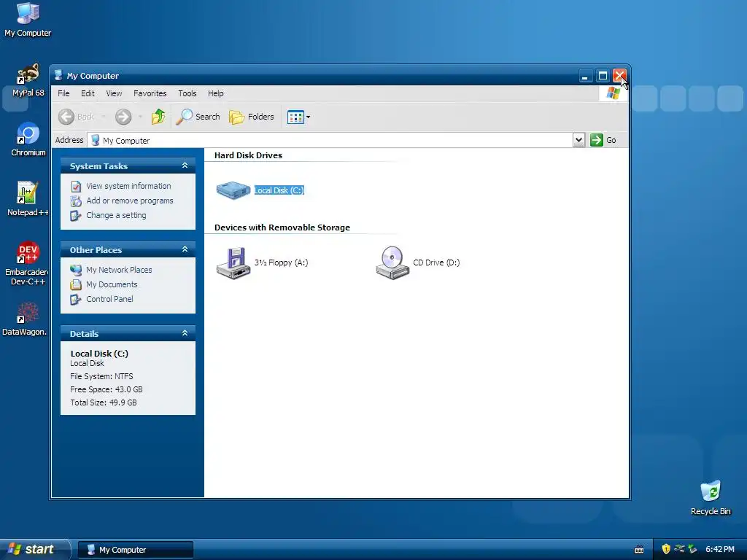The image size is (747, 560).
Task: Open Control Panel link
Action: [x=109, y=299]
